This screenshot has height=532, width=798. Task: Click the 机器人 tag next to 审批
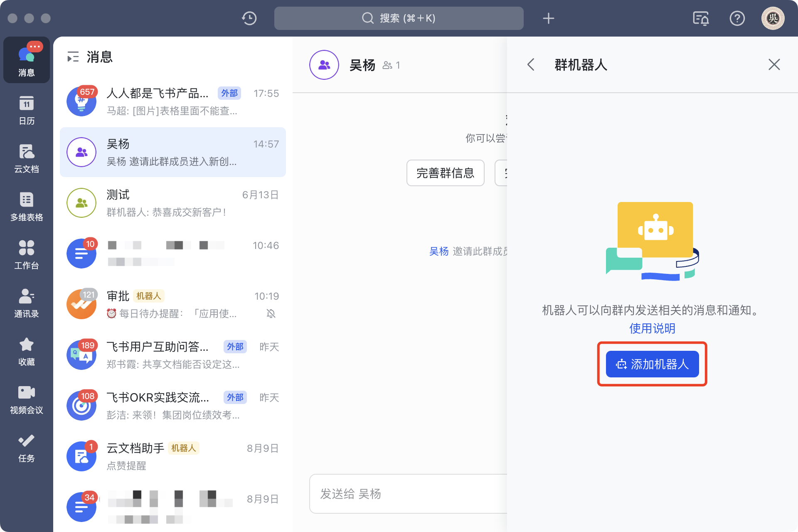pos(148,296)
